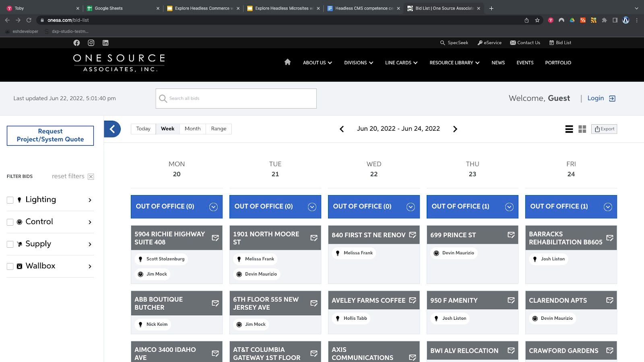The width and height of the screenshot is (644, 362).
Task: Collapse the sidebar using the blue chevron button
Action: tap(112, 129)
